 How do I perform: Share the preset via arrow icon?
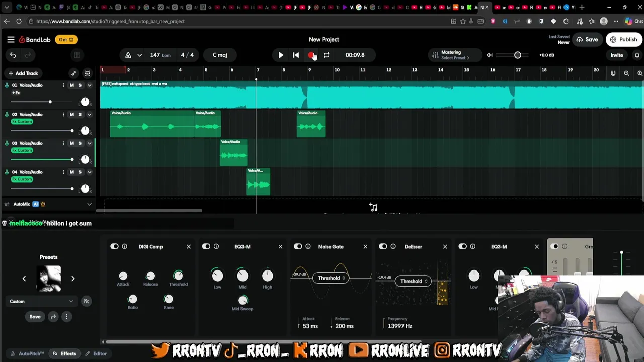coord(53,317)
